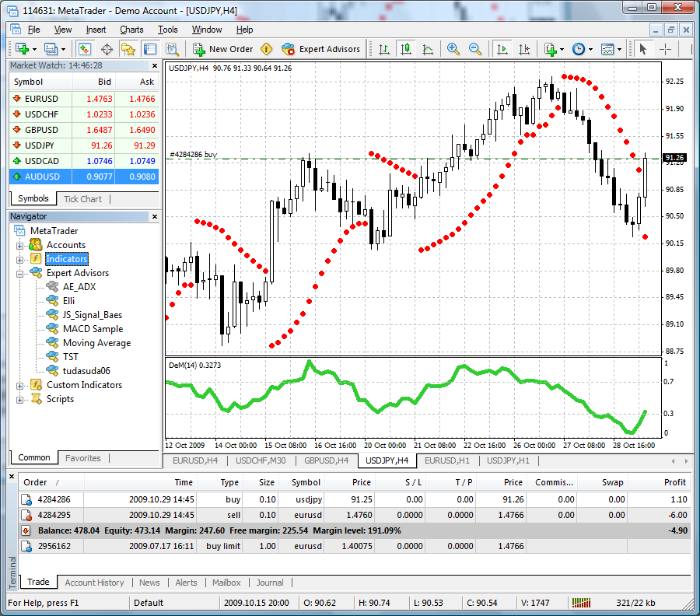The height and width of the screenshot is (616, 700).
Task: Click the order icon for ticket 4284295
Action: click(x=26, y=515)
